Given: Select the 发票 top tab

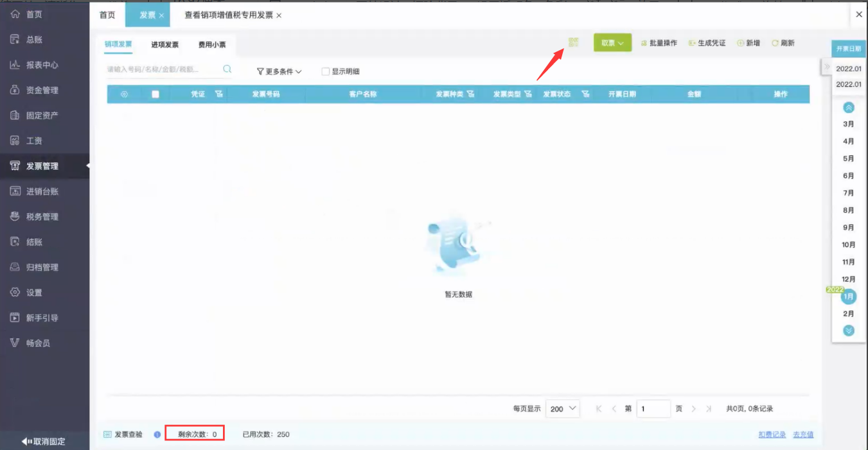Looking at the screenshot, I should point(147,15).
